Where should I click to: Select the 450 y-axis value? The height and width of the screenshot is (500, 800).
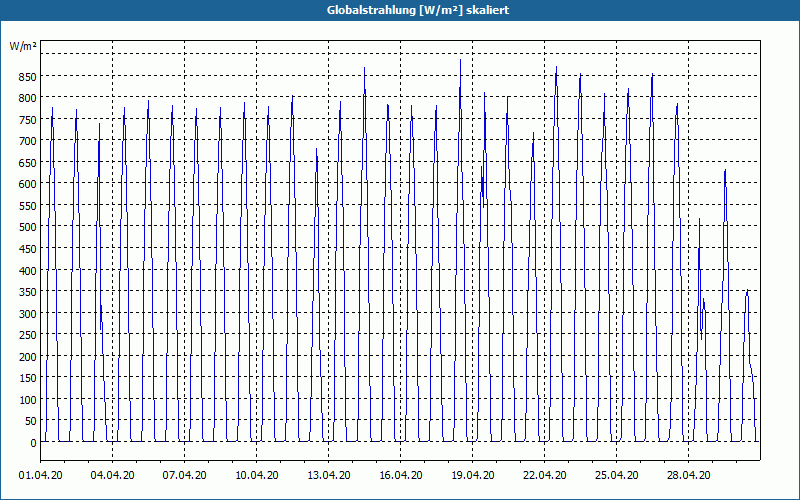[x=28, y=249]
